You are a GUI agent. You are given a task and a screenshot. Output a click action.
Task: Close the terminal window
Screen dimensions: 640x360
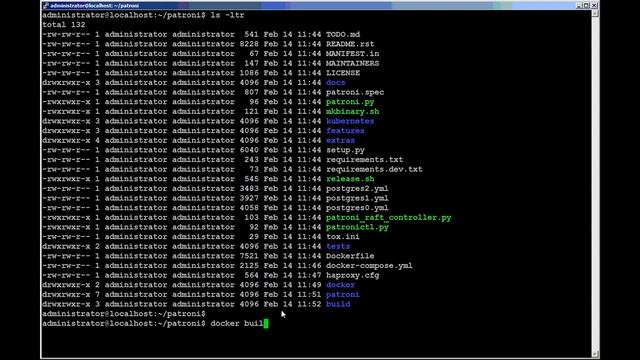pos(594,5)
